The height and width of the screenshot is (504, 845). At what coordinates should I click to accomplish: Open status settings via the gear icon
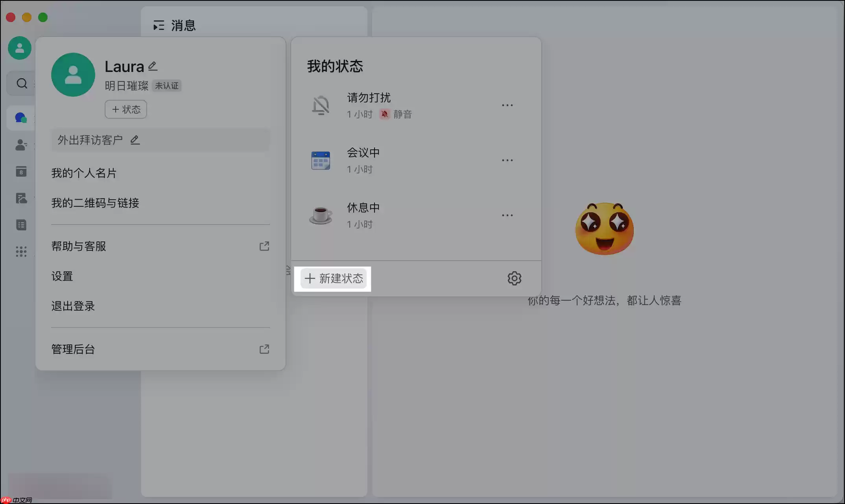[x=514, y=278]
